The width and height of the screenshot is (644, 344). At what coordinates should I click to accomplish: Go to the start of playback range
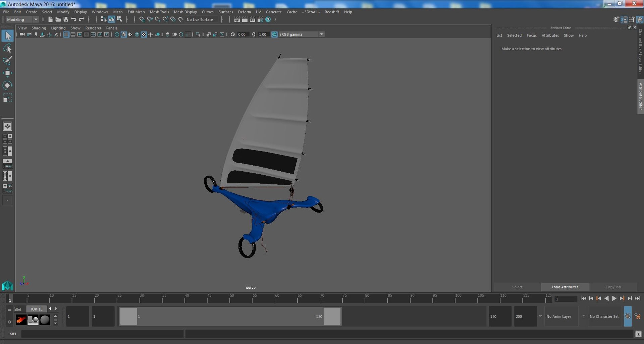coord(583,299)
